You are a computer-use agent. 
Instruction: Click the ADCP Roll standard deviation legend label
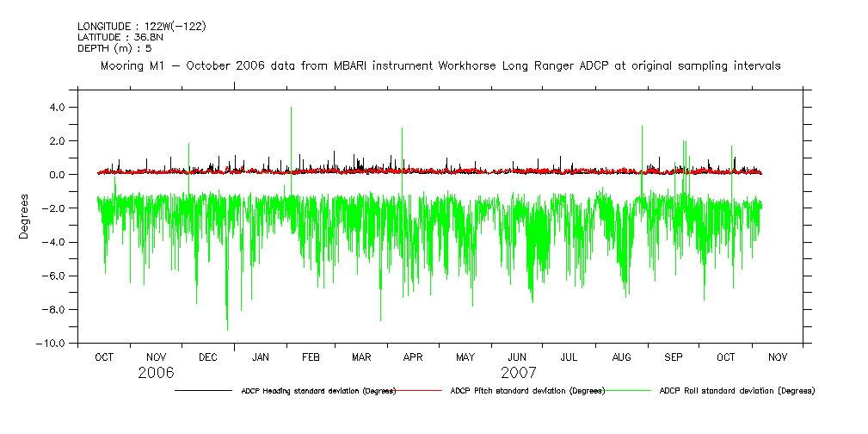click(736, 391)
